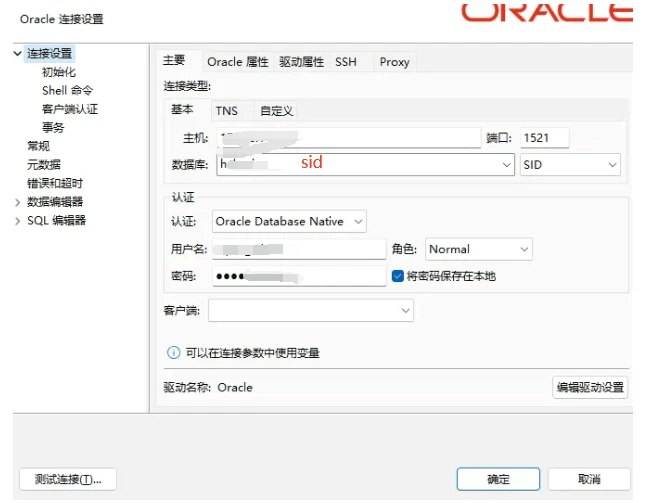Switch to the Proxy tab
The height and width of the screenshot is (503, 658).
(394, 62)
